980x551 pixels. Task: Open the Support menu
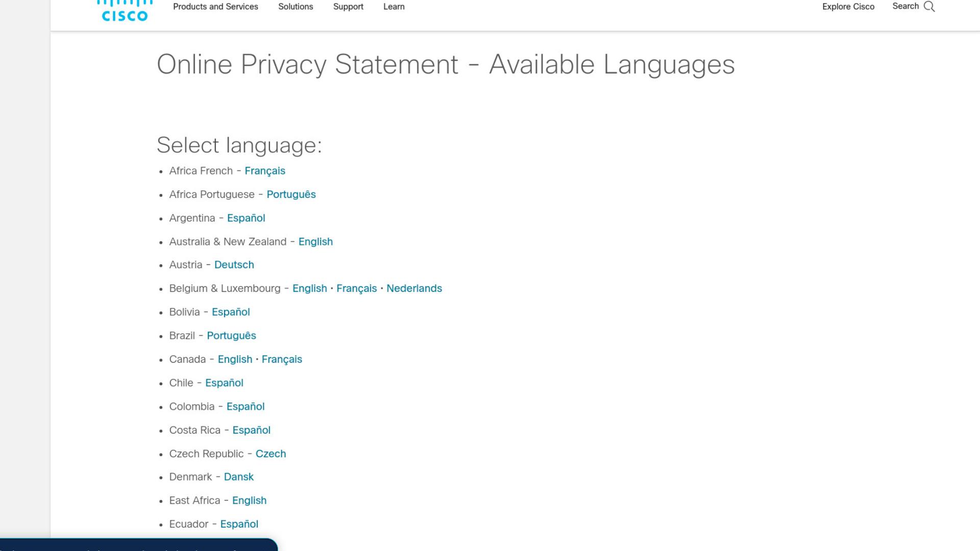tap(348, 7)
